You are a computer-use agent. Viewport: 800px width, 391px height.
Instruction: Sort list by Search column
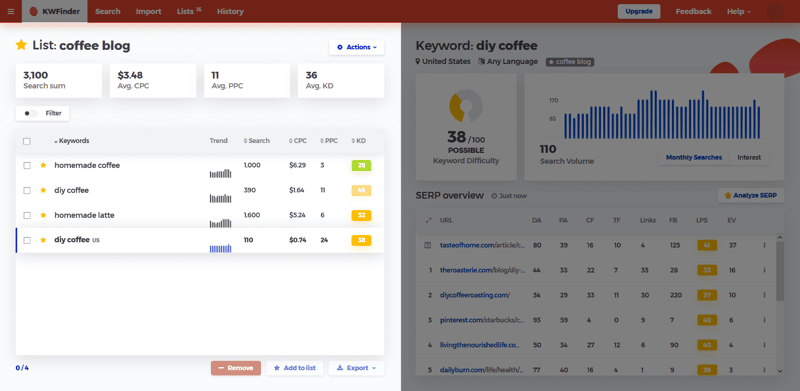(257, 141)
